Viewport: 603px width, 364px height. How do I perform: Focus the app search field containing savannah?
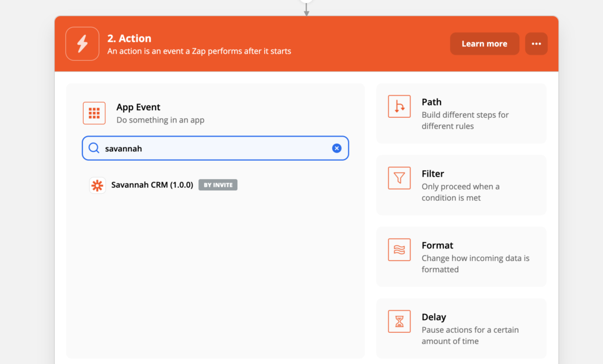point(216,148)
